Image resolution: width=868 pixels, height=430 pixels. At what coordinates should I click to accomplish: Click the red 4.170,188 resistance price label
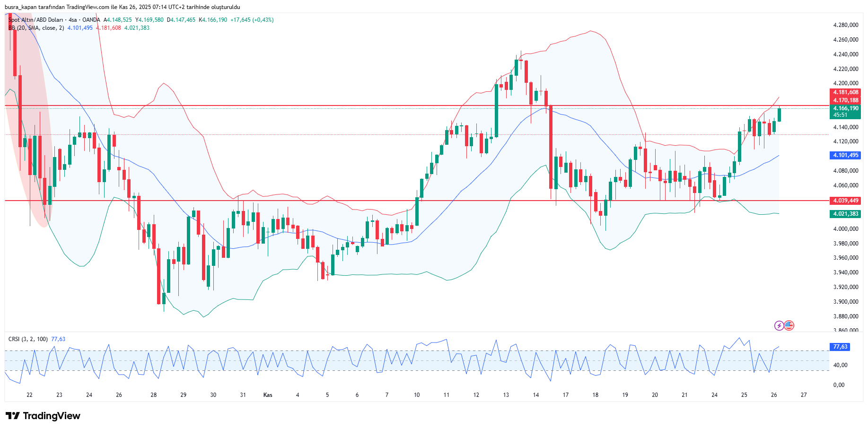tap(845, 100)
